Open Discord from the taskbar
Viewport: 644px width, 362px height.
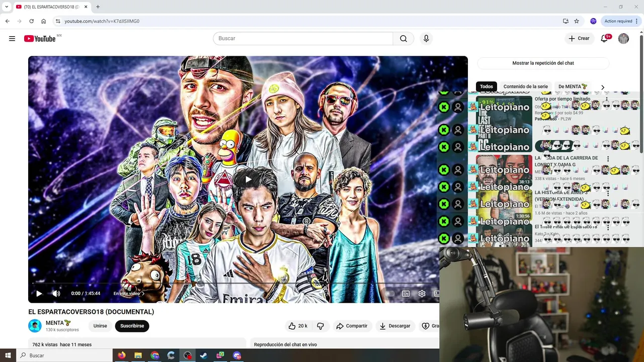pyautogui.click(x=237, y=355)
